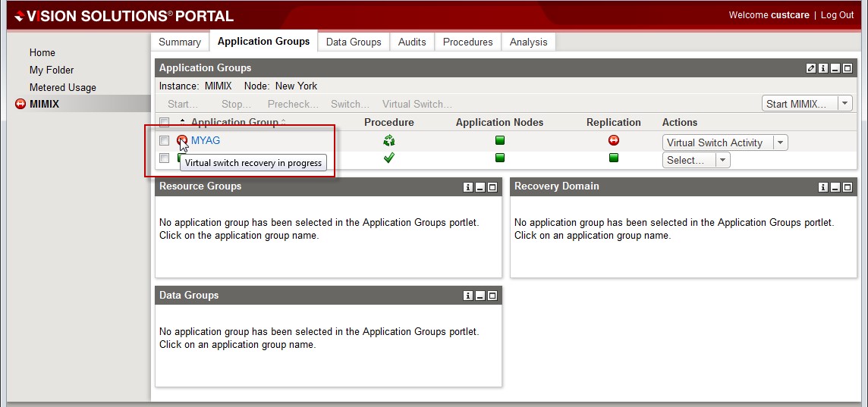Maximize the Recovery Domain portlet
Viewport: 868px width, 407px height.
(848, 187)
